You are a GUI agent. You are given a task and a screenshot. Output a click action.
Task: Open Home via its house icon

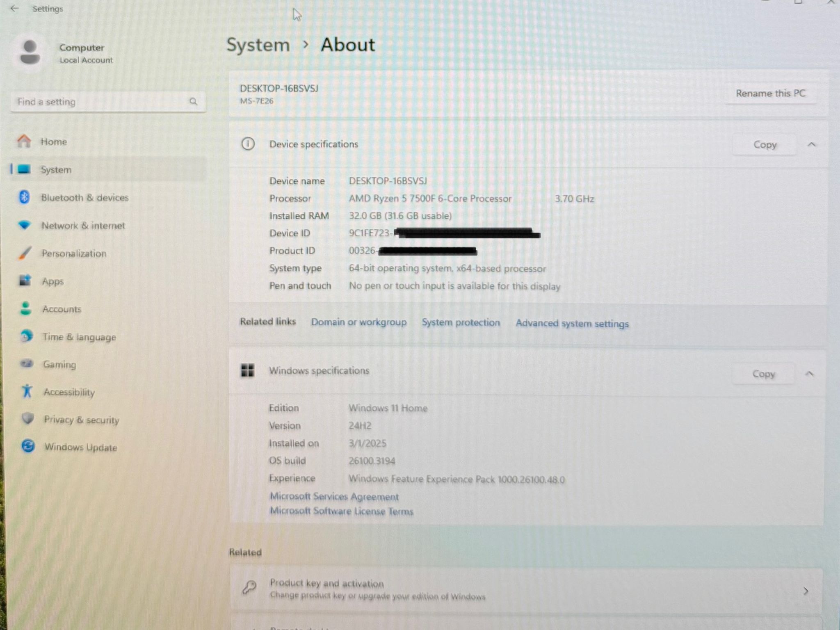pyautogui.click(x=24, y=141)
